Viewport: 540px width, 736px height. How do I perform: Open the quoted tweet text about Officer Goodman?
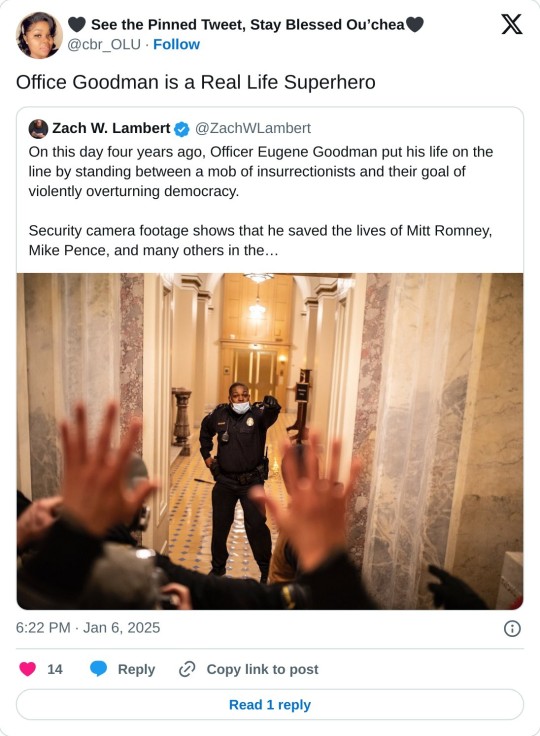coord(261,201)
